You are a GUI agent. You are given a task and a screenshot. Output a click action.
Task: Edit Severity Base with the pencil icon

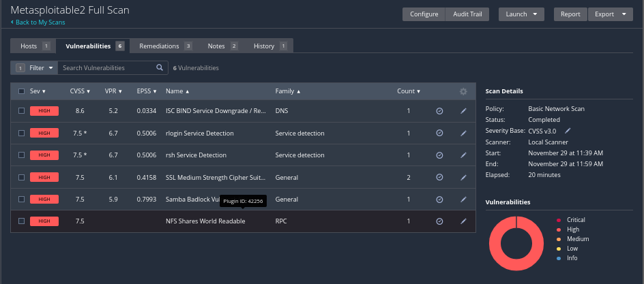click(568, 131)
